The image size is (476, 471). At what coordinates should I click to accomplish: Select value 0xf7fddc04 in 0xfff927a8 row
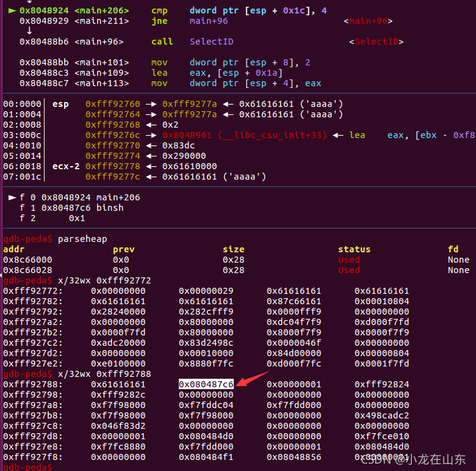(x=206, y=405)
